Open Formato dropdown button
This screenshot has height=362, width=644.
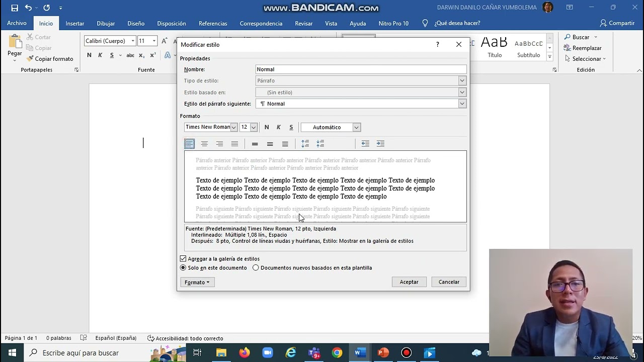[x=197, y=283]
